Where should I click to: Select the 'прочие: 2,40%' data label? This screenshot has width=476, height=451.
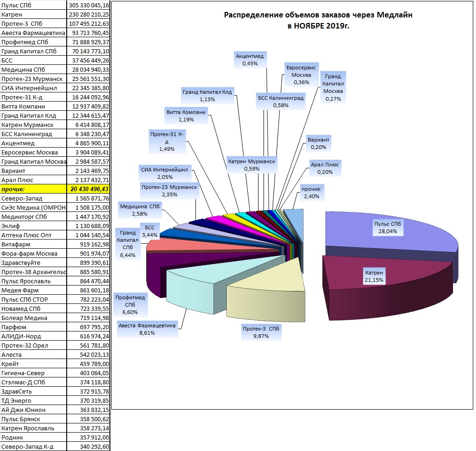[311, 193]
